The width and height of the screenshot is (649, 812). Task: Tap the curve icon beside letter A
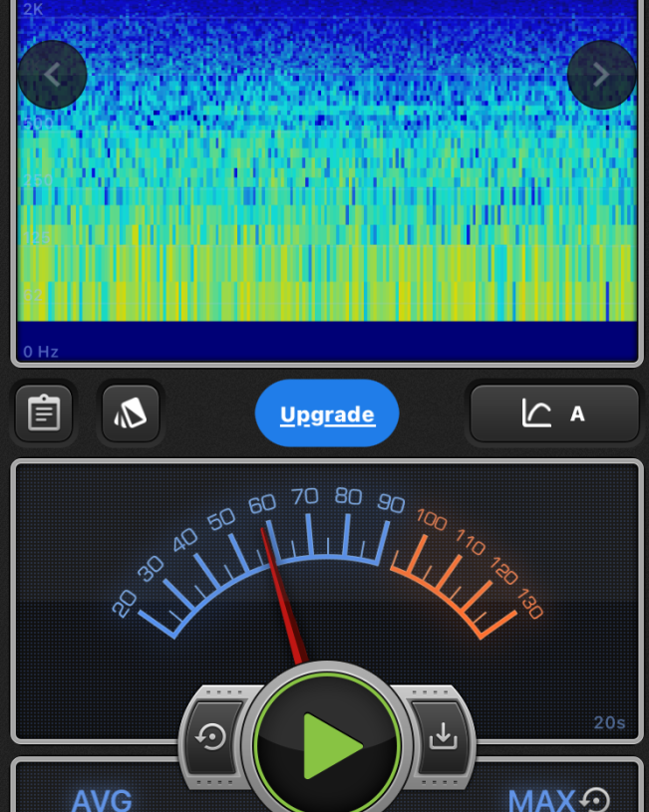536,413
